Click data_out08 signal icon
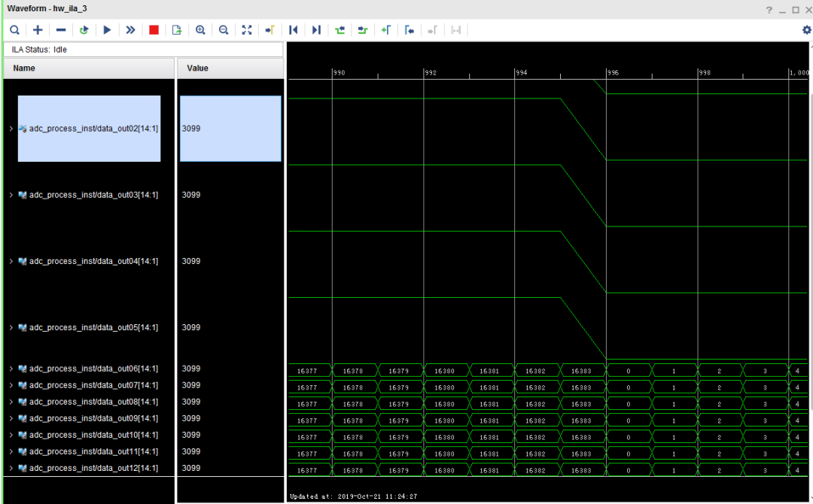 [23, 402]
